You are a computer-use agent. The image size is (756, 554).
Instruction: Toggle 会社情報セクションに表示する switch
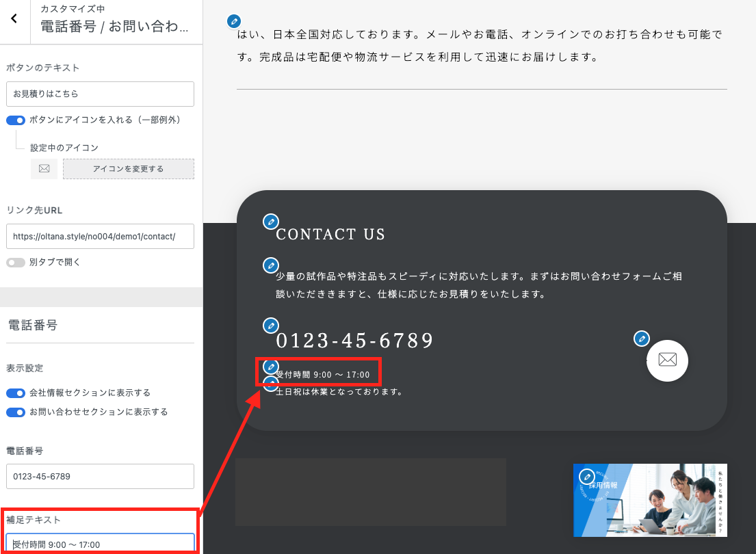[16, 393]
